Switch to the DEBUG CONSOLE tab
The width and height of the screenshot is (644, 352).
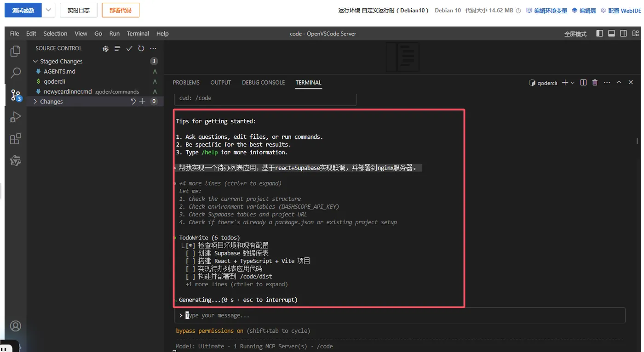pyautogui.click(x=264, y=83)
